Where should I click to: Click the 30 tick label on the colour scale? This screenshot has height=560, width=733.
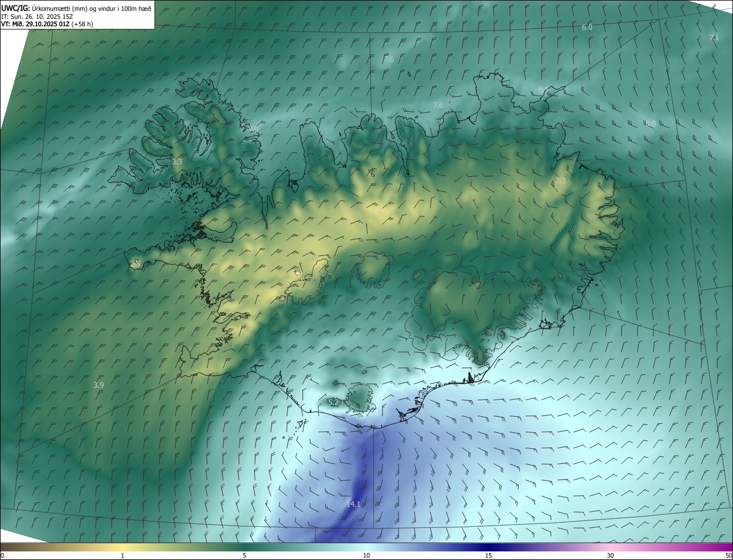pyautogui.click(x=610, y=556)
